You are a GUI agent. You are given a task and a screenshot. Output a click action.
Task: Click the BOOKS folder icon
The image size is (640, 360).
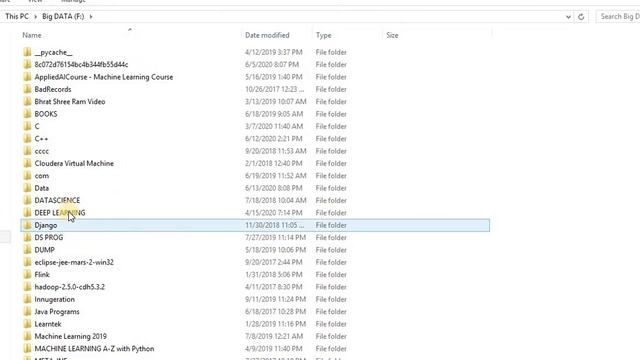tap(27, 114)
